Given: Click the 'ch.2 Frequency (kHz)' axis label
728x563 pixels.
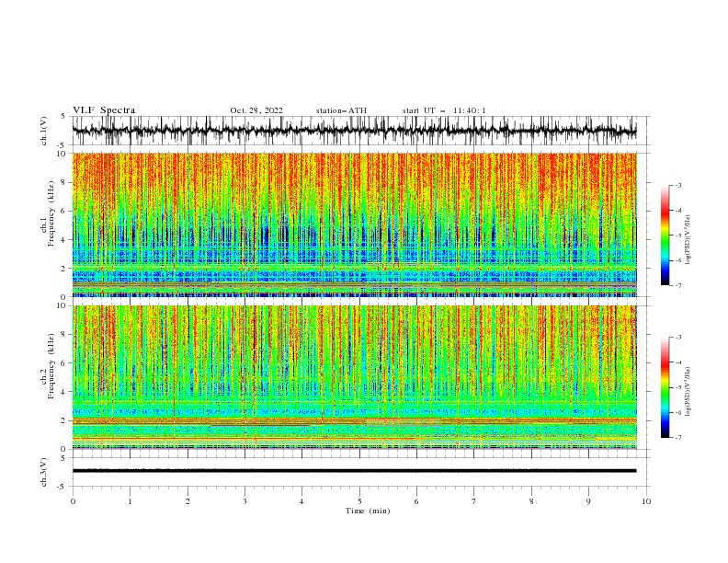Looking at the screenshot, I should 48,366.
